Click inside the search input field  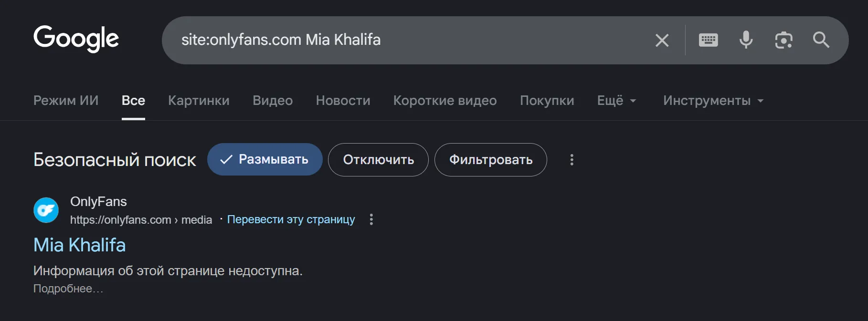(382, 40)
